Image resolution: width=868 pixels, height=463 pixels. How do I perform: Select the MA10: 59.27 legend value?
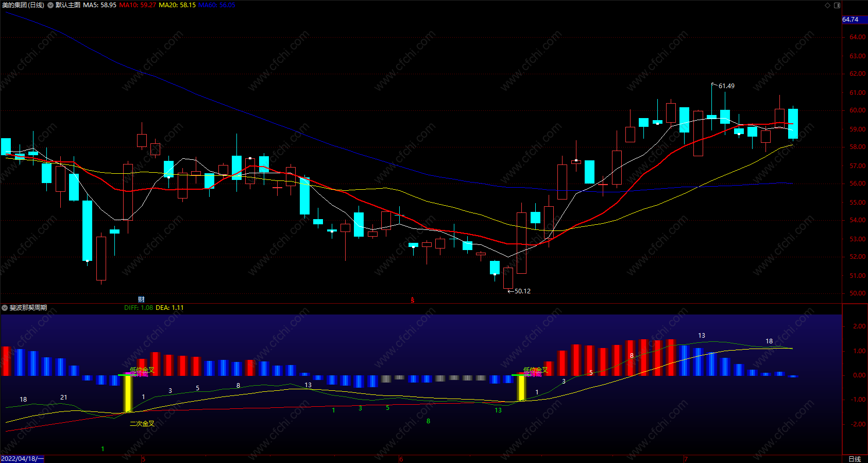tap(138, 5)
